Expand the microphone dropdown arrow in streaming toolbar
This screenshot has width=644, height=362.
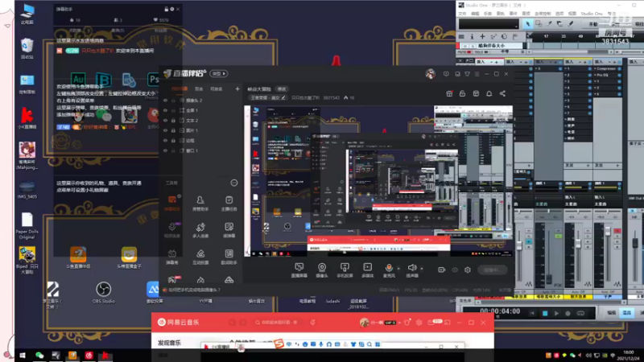coord(398,269)
